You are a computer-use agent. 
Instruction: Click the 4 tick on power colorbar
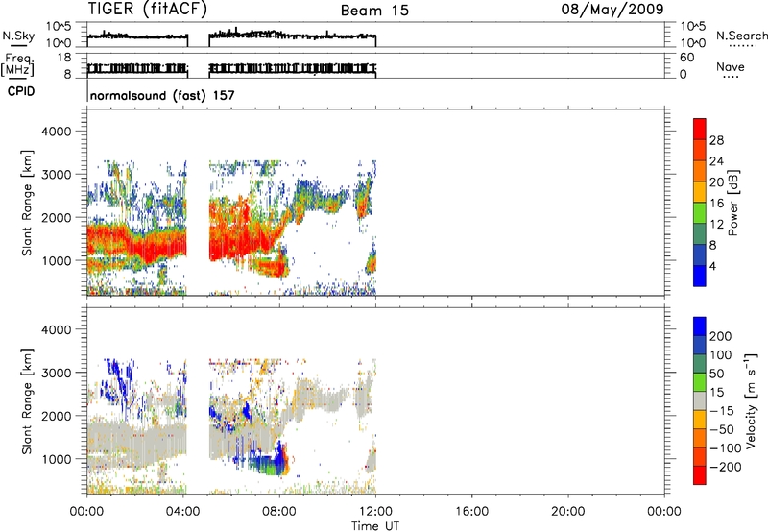pyautogui.click(x=713, y=266)
